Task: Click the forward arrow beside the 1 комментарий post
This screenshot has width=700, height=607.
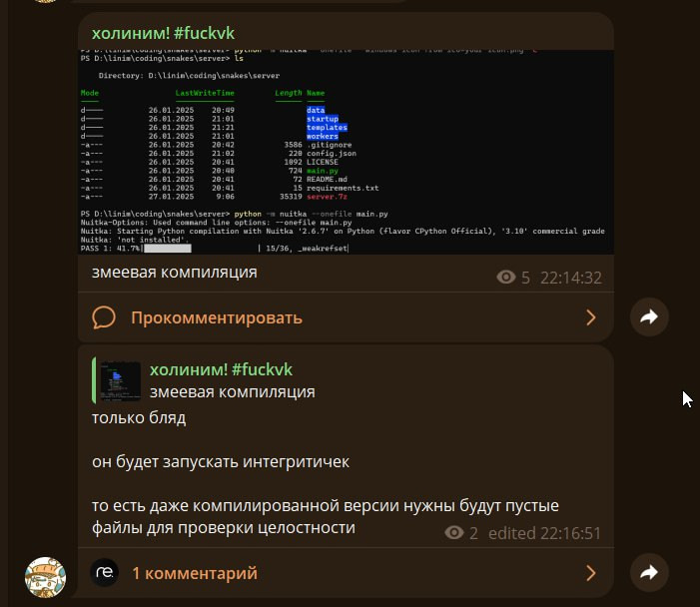Action: 649,573
